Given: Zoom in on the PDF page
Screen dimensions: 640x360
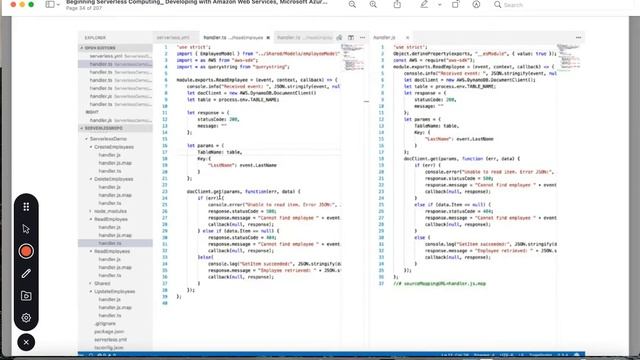Looking at the screenshot, I should click(373, 4).
